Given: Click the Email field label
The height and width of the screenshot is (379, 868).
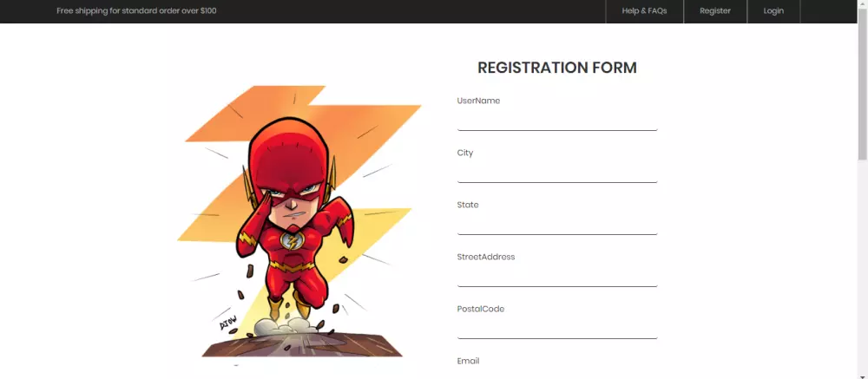Looking at the screenshot, I should tap(468, 361).
